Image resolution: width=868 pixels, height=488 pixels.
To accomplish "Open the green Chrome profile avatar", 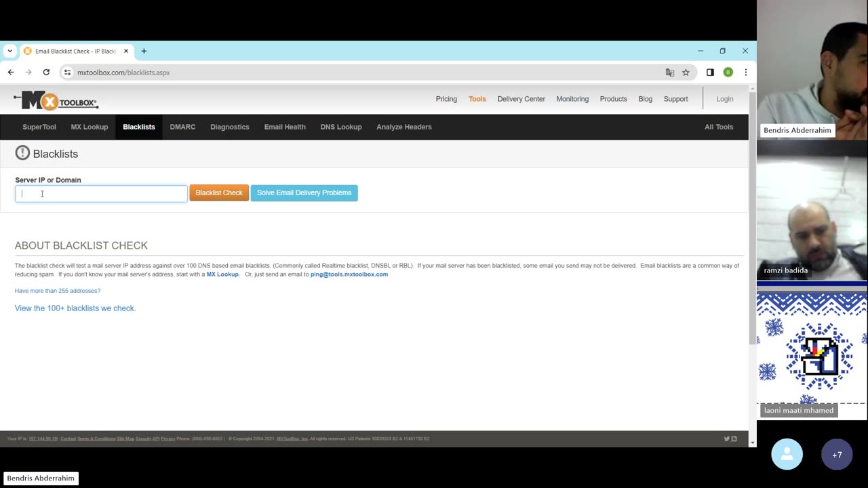I will tap(728, 73).
